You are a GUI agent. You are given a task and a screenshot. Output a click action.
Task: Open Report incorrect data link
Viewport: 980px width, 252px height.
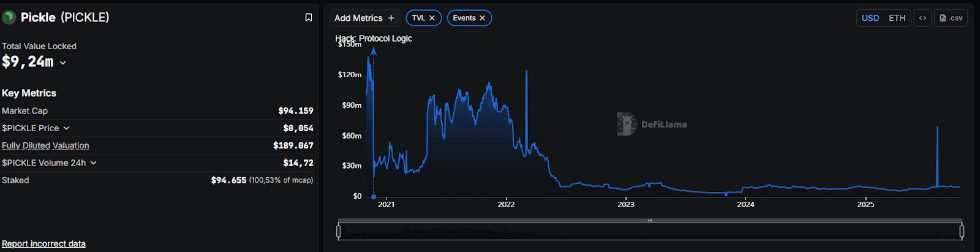point(43,244)
